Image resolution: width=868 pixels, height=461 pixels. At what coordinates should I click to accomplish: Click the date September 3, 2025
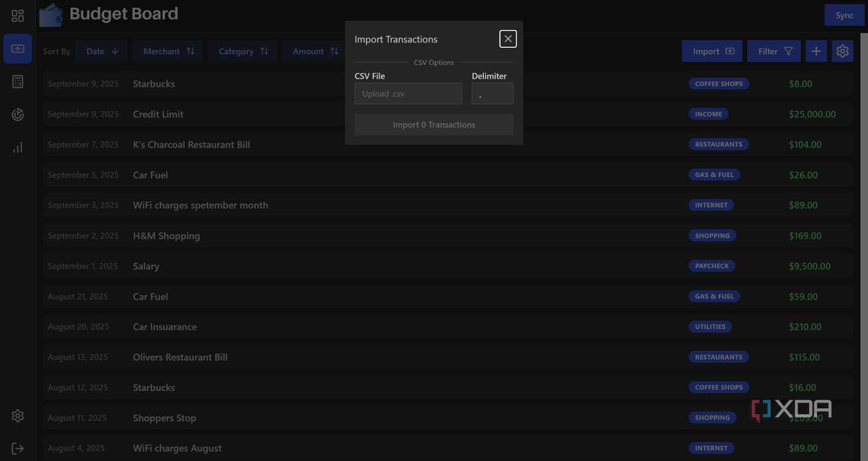tap(83, 205)
